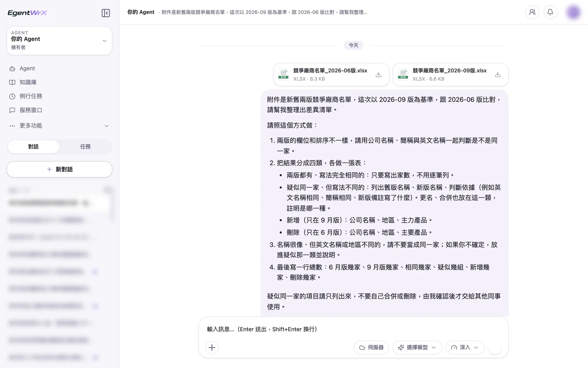Image resolution: width=588 pixels, height=368 pixels.
Task: Click the 今天 date label
Action: (x=353, y=45)
